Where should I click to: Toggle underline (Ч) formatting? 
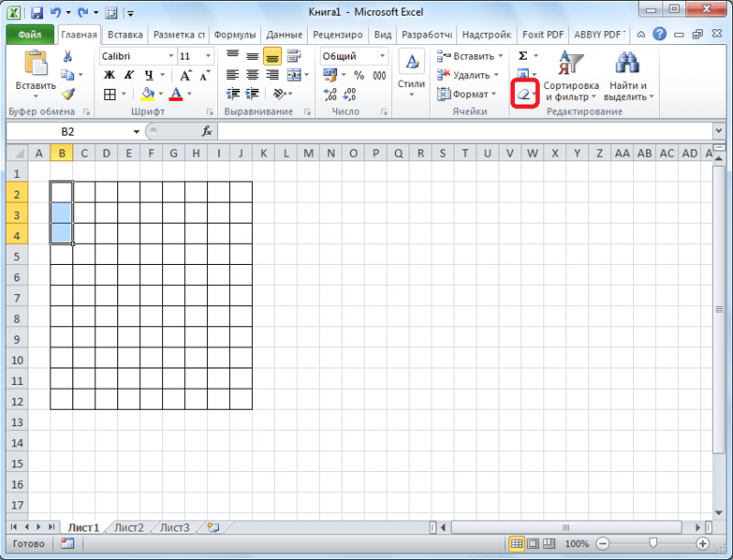coord(148,75)
